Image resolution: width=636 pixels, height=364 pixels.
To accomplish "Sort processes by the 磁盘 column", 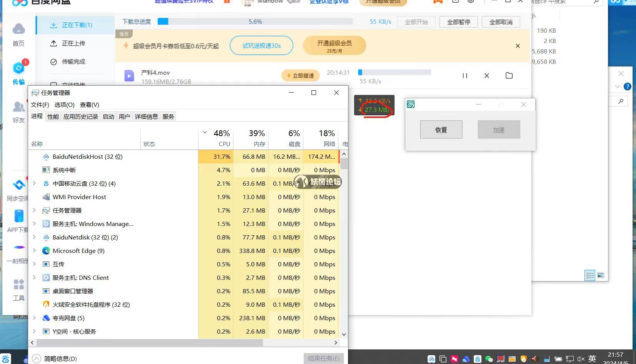I will pyautogui.click(x=286, y=138).
